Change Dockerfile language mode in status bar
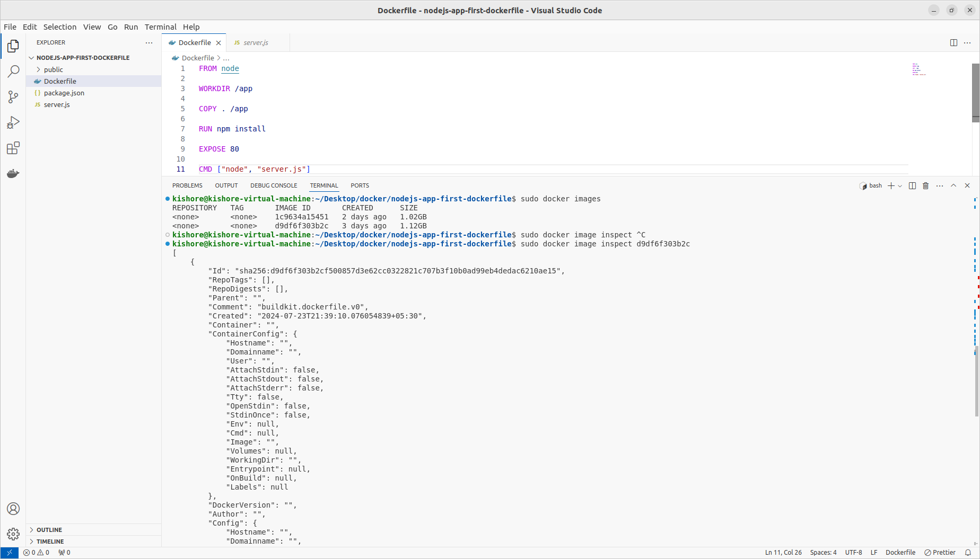 click(x=900, y=552)
